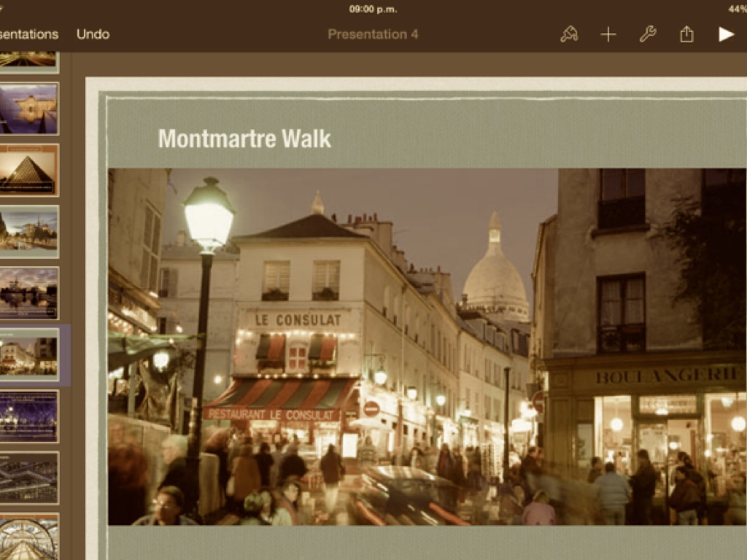The width and height of the screenshot is (747, 560).
Task: Tap the Undo button
Action: click(93, 34)
